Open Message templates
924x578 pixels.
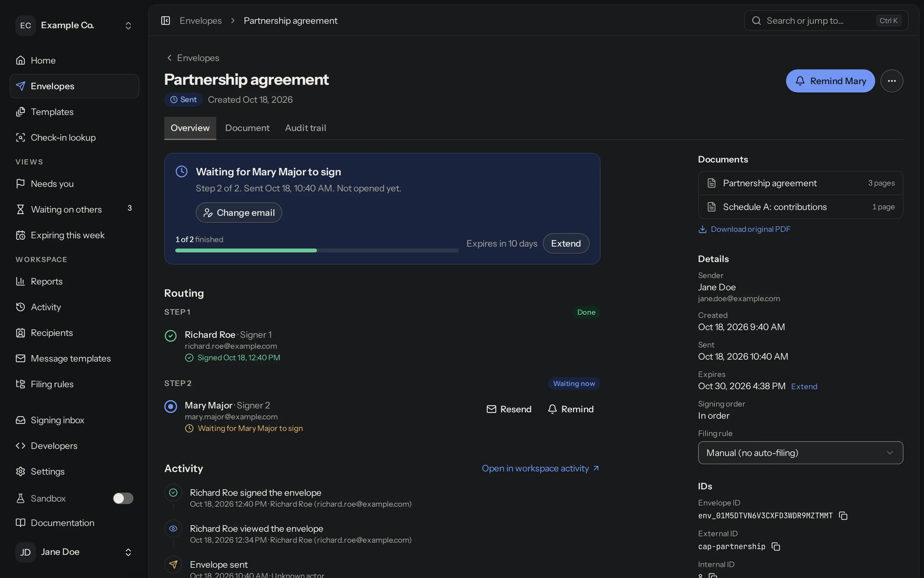click(x=74, y=359)
